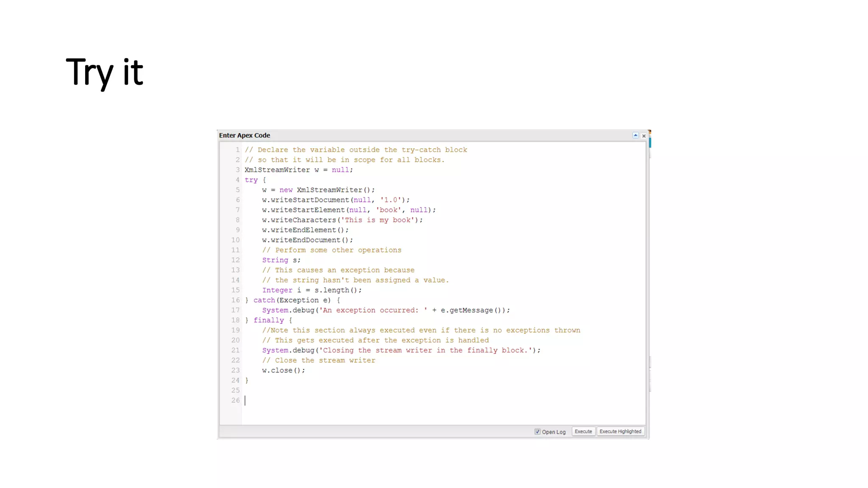
Task: Click the 'Closing the stream writer' debug line
Action: pyautogui.click(x=401, y=350)
